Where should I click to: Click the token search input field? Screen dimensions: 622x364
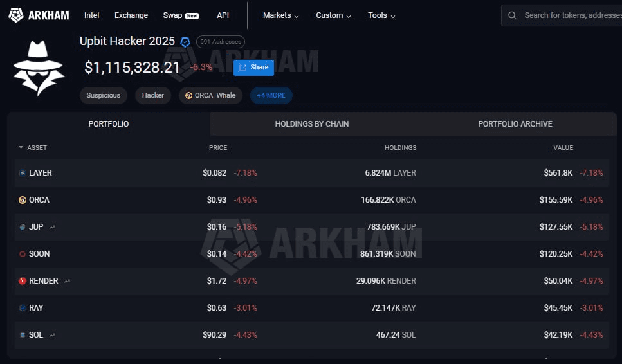(x=569, y=15)
